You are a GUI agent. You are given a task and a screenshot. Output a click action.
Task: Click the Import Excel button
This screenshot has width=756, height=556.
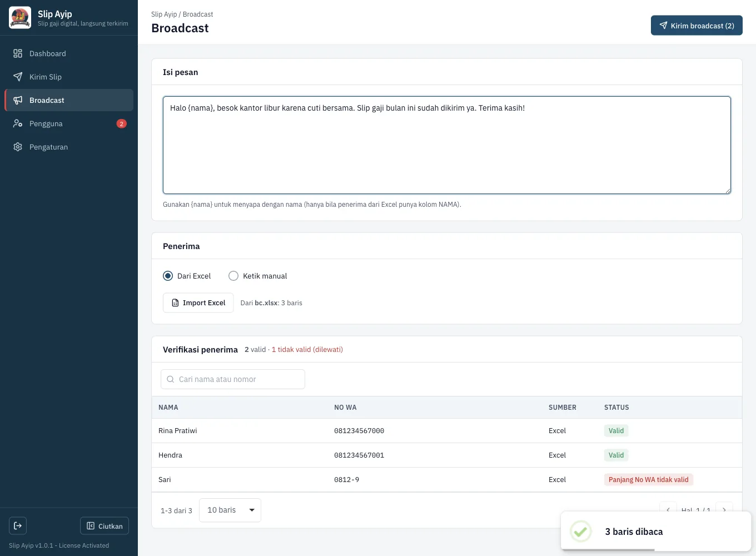pyautogui.click(x=198, y=302)
